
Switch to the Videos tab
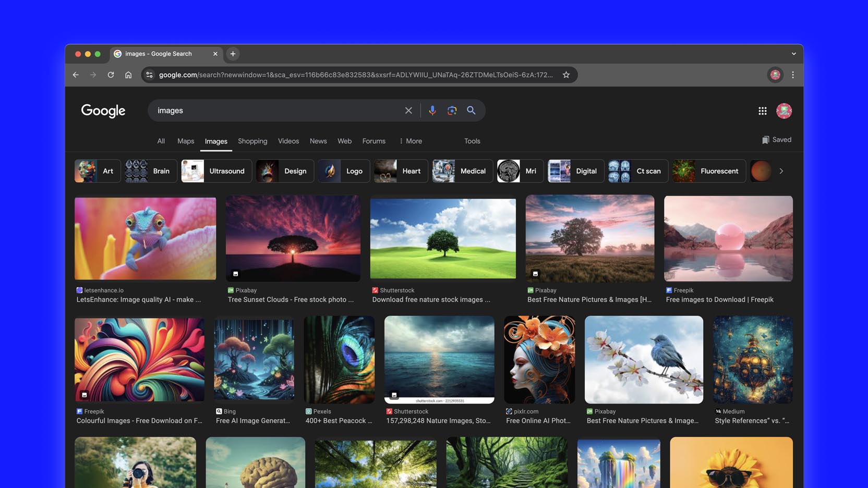click(x=288, y=141)
